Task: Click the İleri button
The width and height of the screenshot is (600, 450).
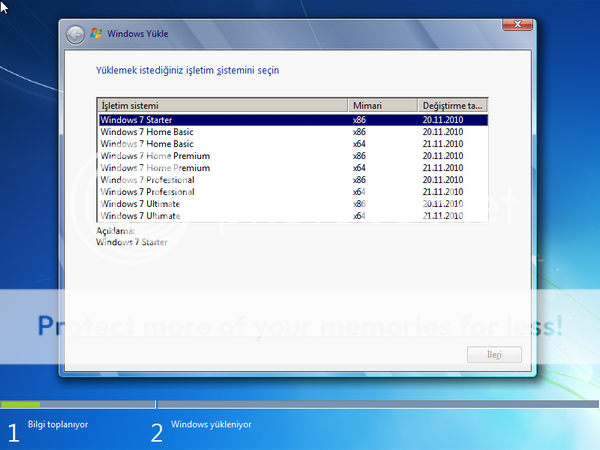Action: [x=494, y=355]
